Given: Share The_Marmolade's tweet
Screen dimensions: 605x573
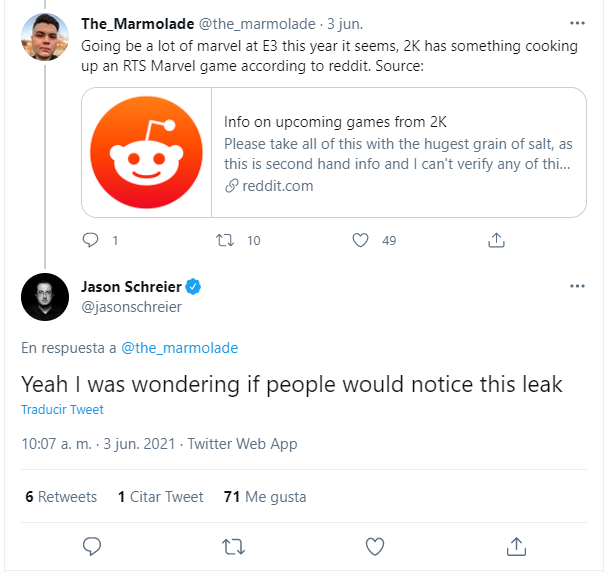Looking at the screenshot, I should click(x=496, y=240).
